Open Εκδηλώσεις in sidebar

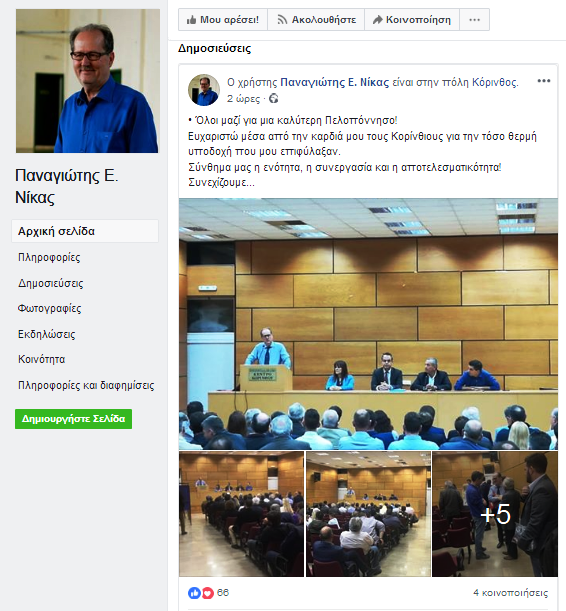tap(46, 334)
